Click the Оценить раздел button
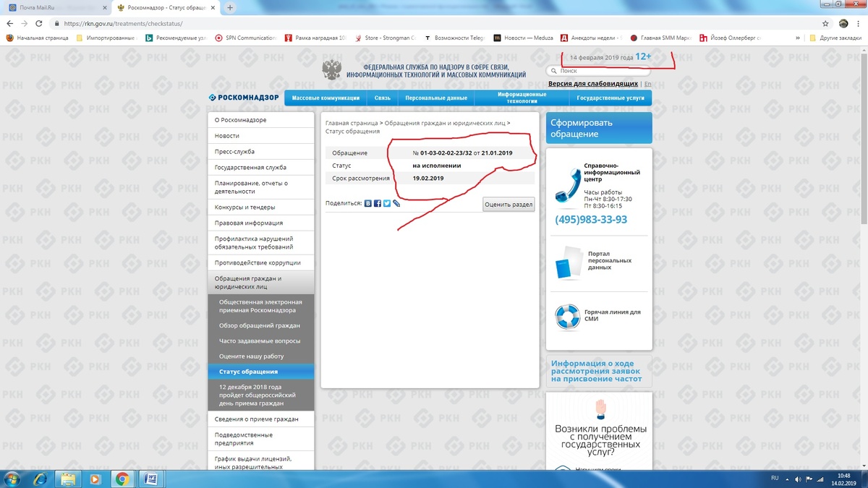 pyautogui.click(x=509, y=205)
